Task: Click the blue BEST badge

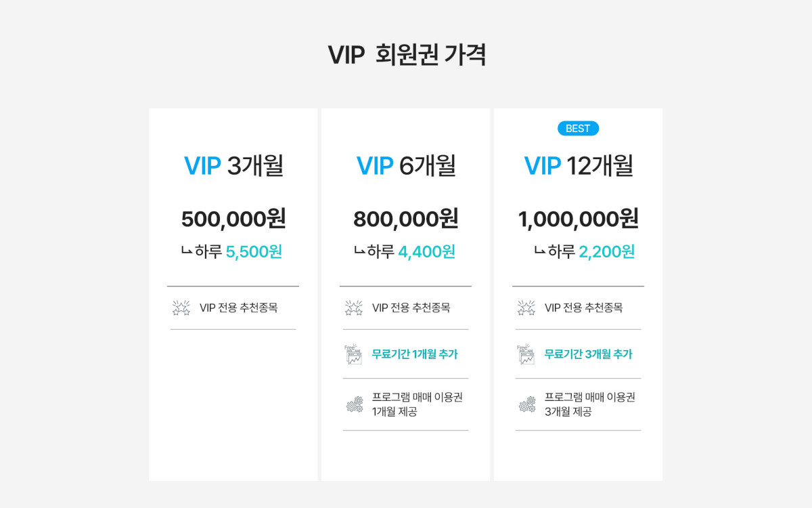Action: click(578, 129)
